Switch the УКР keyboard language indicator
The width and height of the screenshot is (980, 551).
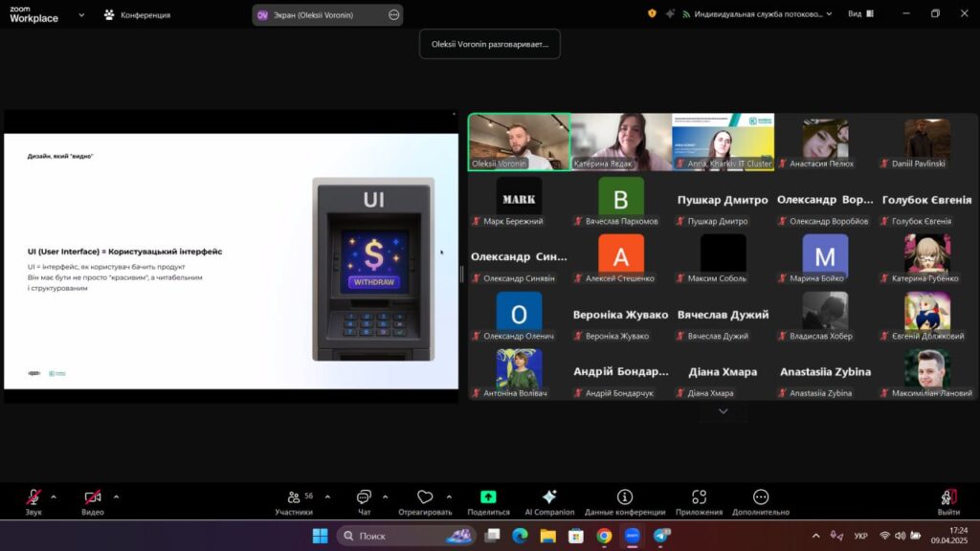coord(860,536)
